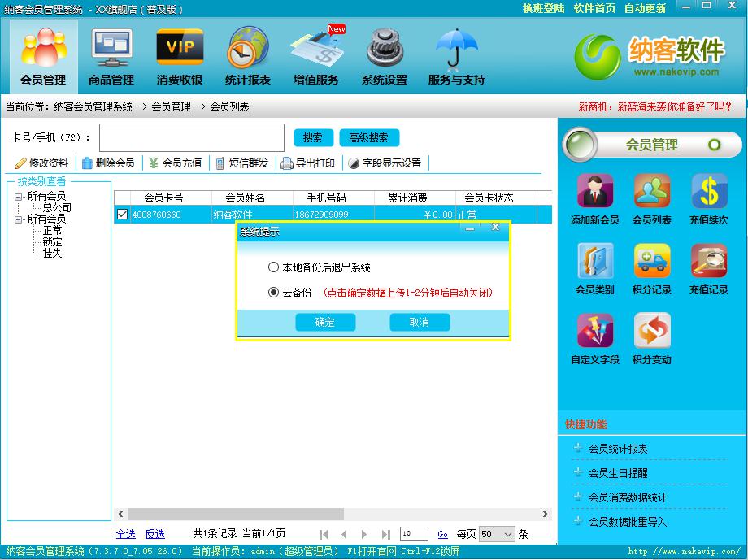Screen dimensions: 748x560
Task: Select the 本地备份后退出系统 radio option
Action: coord(273,267)
